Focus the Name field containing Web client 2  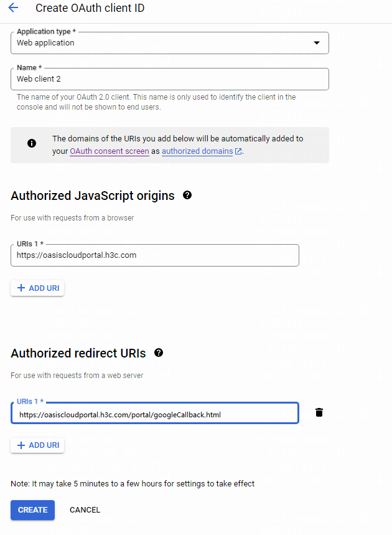pyautogui.click(x=170, y=79)
